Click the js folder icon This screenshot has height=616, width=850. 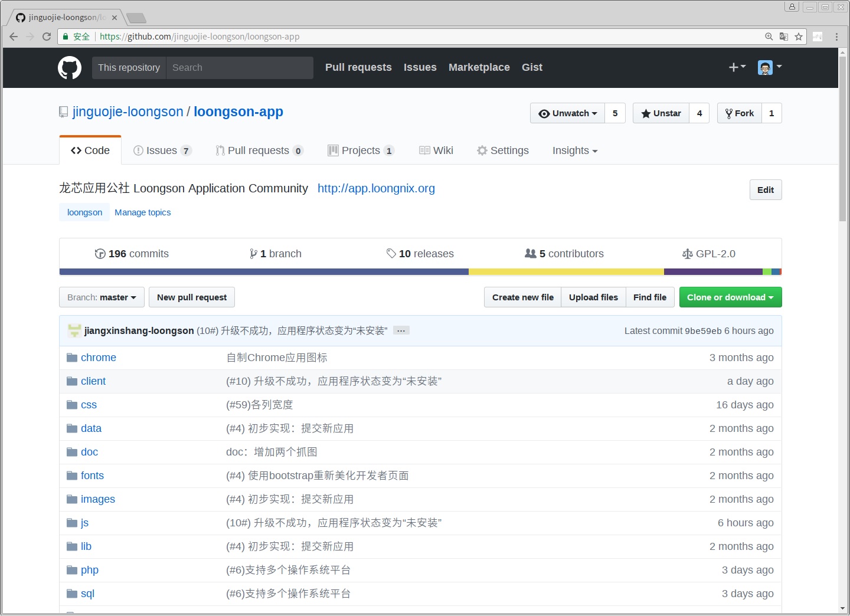72,523
